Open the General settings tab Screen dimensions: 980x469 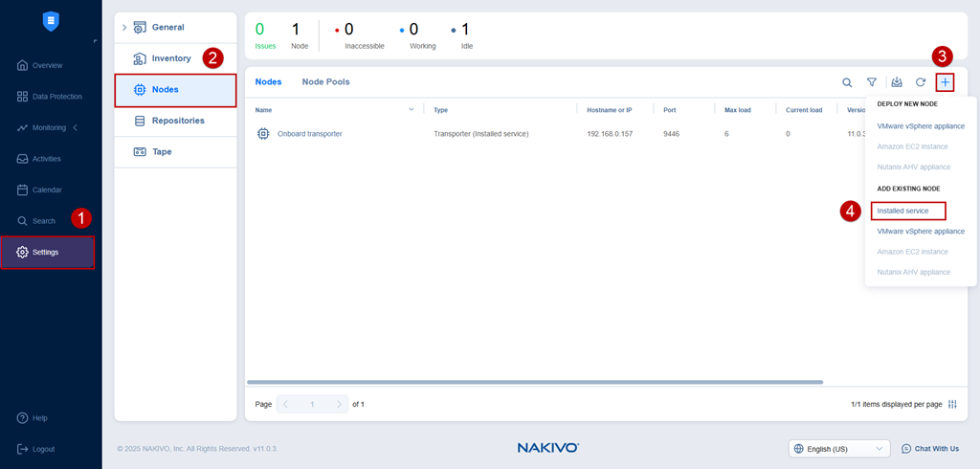[176, 28]
